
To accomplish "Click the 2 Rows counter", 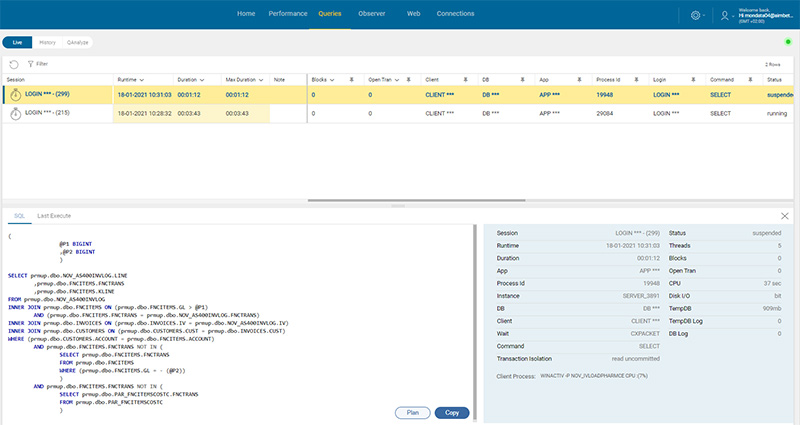I will click(x=773, y=65).
